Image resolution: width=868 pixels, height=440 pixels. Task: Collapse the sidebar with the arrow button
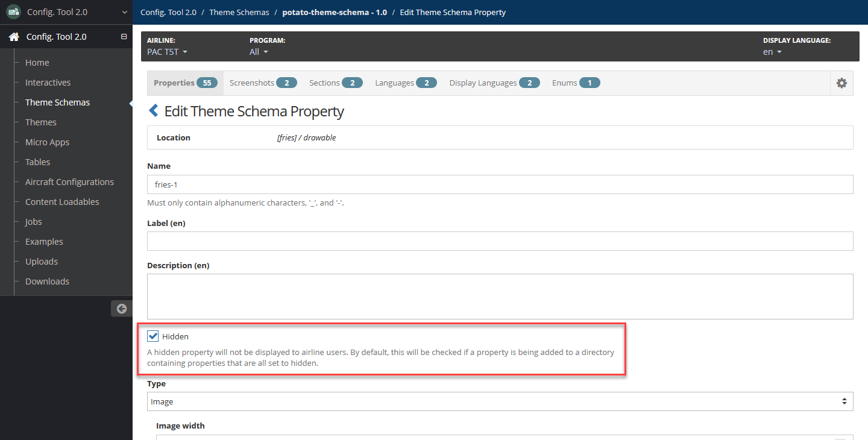tap(122, 309)
